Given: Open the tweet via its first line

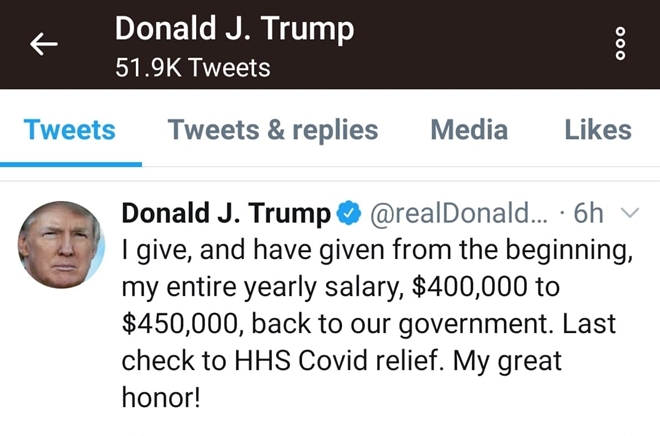Looking at the screenshot, I should (x=376, y=250).
